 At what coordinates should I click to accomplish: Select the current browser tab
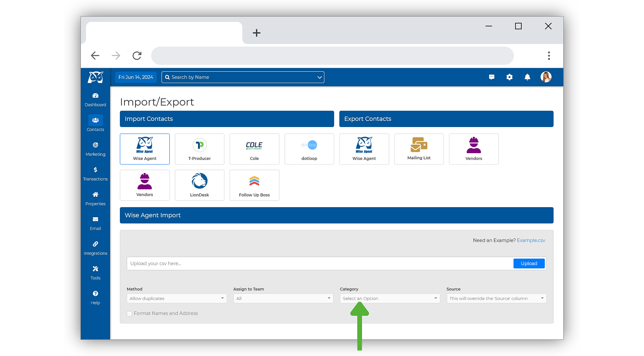164,33
